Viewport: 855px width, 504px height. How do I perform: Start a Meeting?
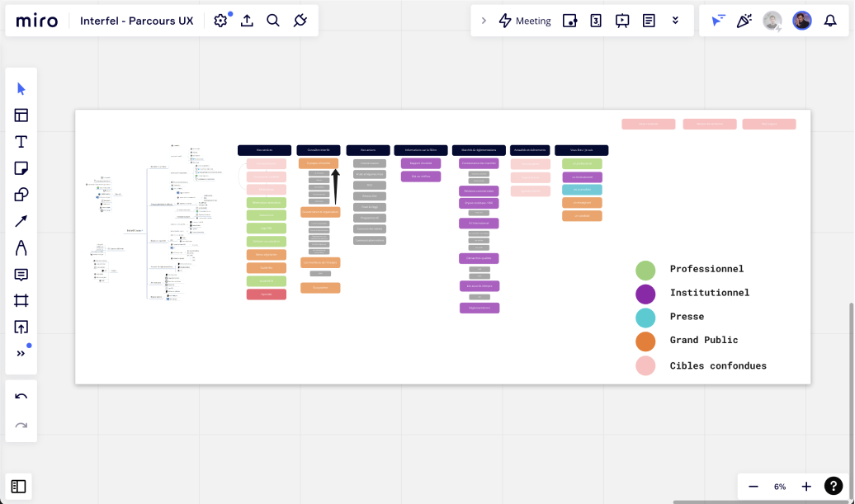[x=525, y=21]
